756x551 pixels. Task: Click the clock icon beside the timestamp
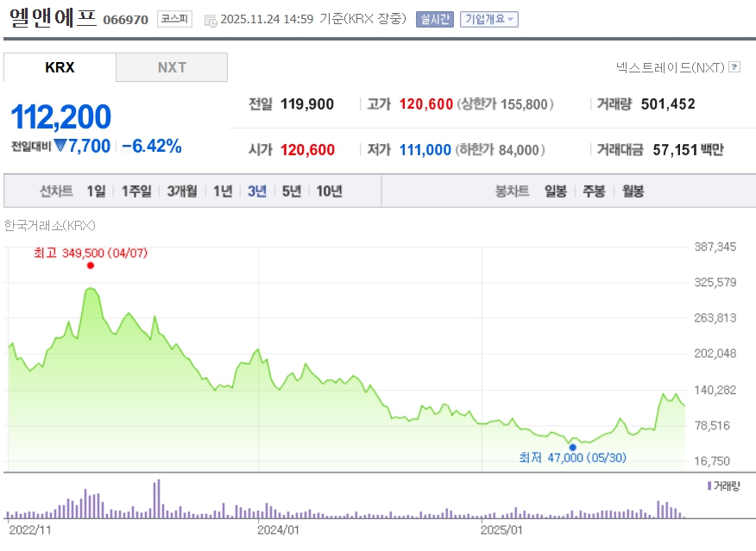point(211,20)
